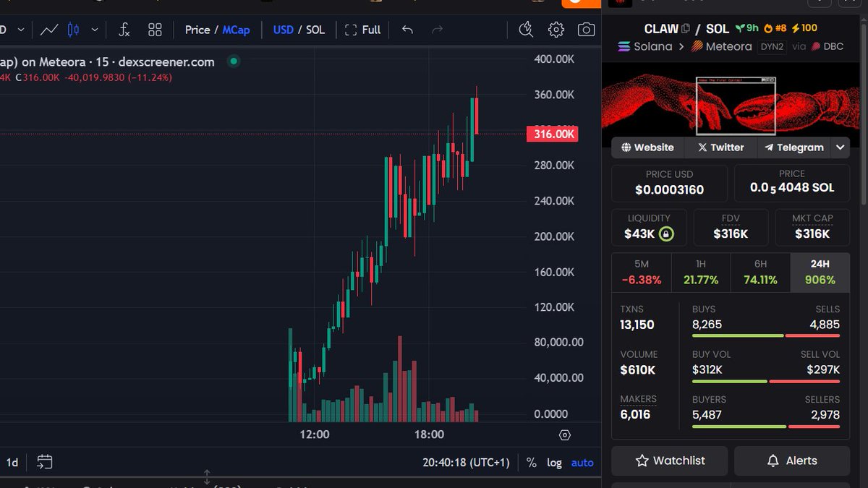
Task: Copy CLAW token address icon
Action: (686, 28)
